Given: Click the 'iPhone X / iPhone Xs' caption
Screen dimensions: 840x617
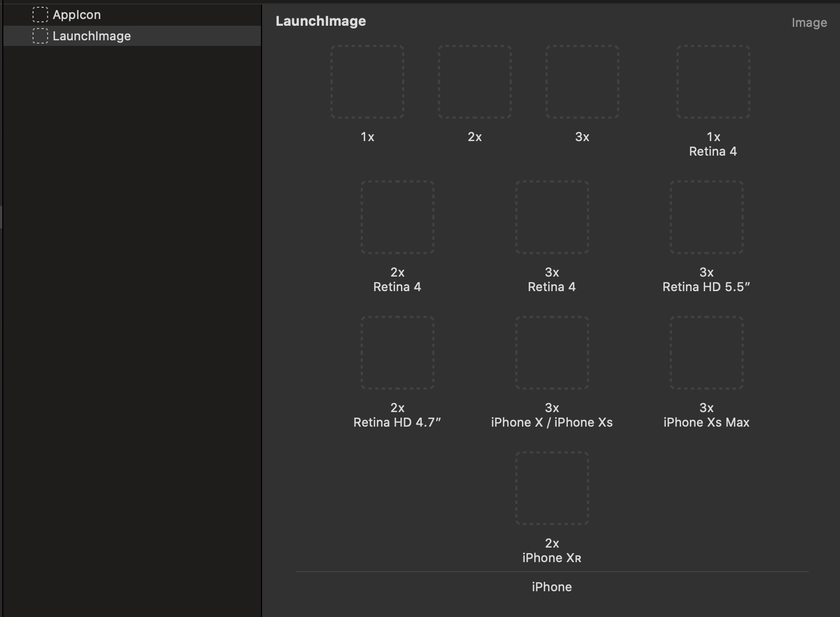Looking at the screenshot, I should (x=552, y=423).
